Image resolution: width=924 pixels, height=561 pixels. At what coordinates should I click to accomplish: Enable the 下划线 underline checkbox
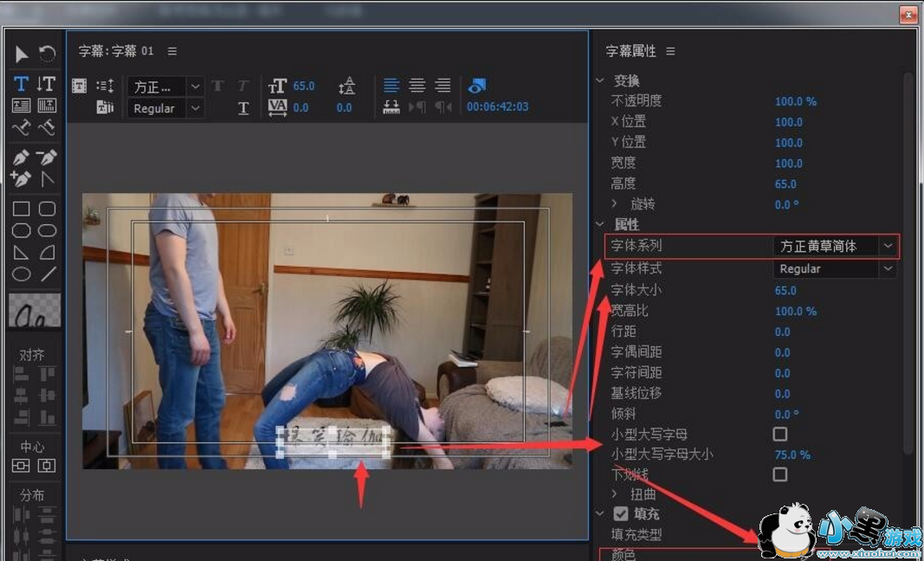tap(780, 474)
